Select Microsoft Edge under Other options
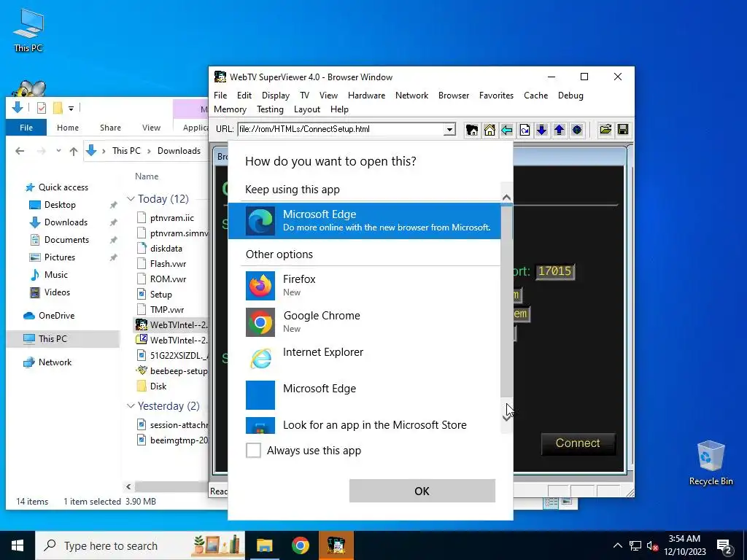Viewport: 747px width, 560px height. pos(365,394)
